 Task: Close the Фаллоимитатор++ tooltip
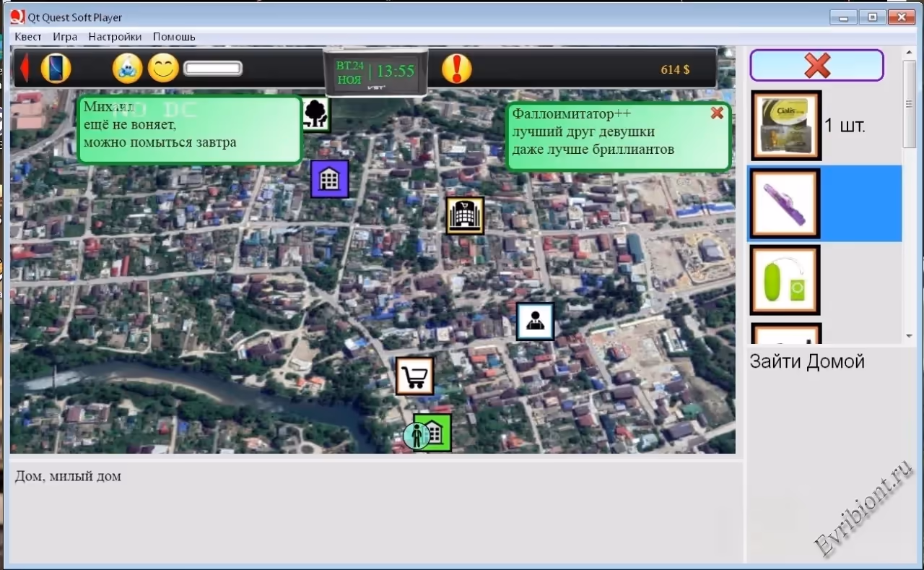coord(717,113)
